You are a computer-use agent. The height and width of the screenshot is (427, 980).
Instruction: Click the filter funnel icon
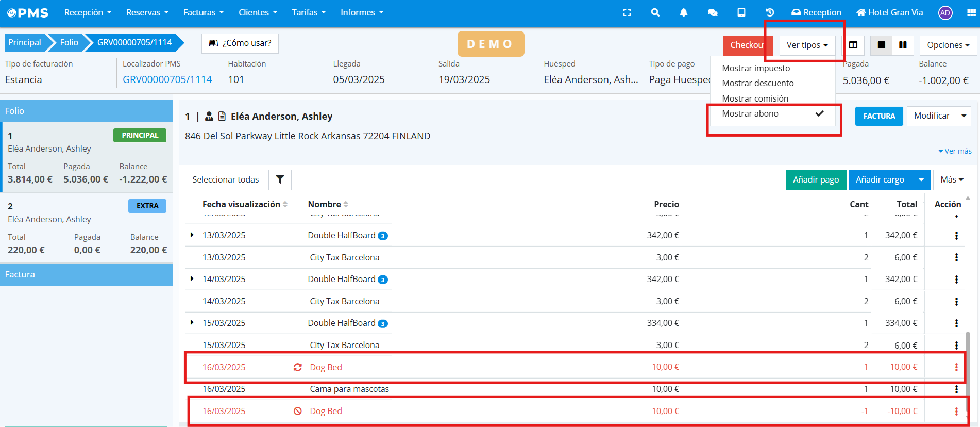tap(280, 179)
